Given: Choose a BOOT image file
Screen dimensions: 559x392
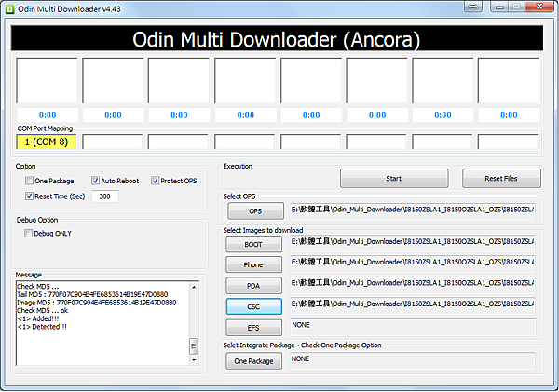Looking at the screenshot, I should pos(253,245).
